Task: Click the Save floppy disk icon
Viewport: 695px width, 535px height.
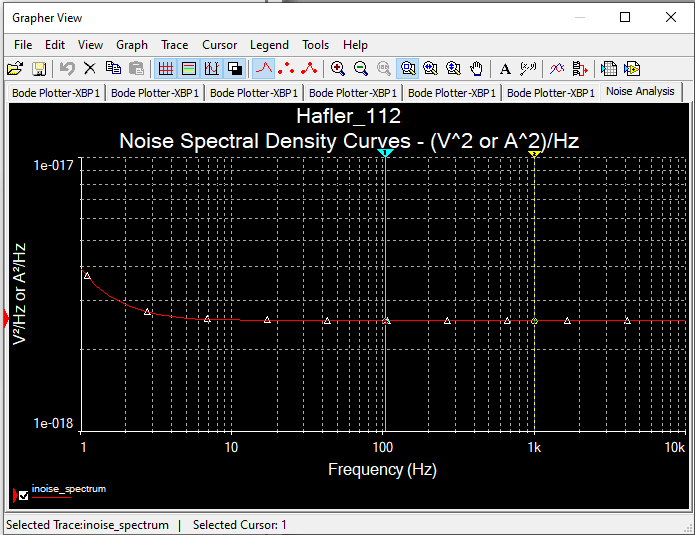Action: (39, 69)
